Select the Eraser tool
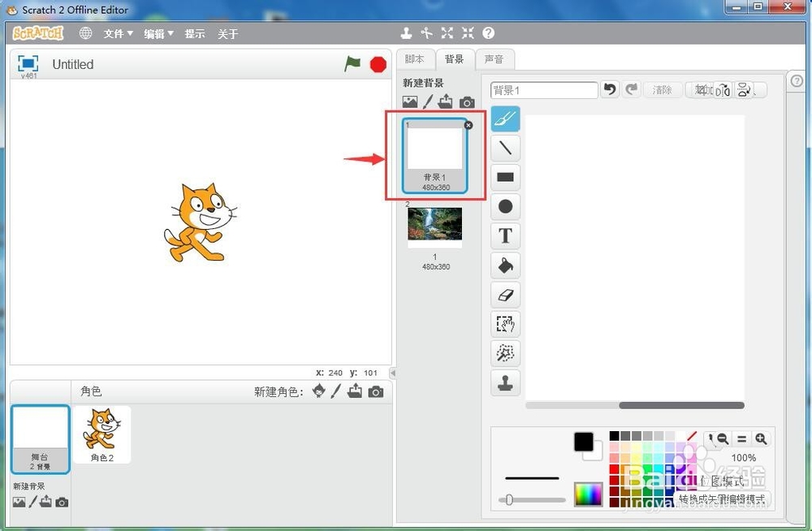The image size is (812, 531). [x=505, y=295]
